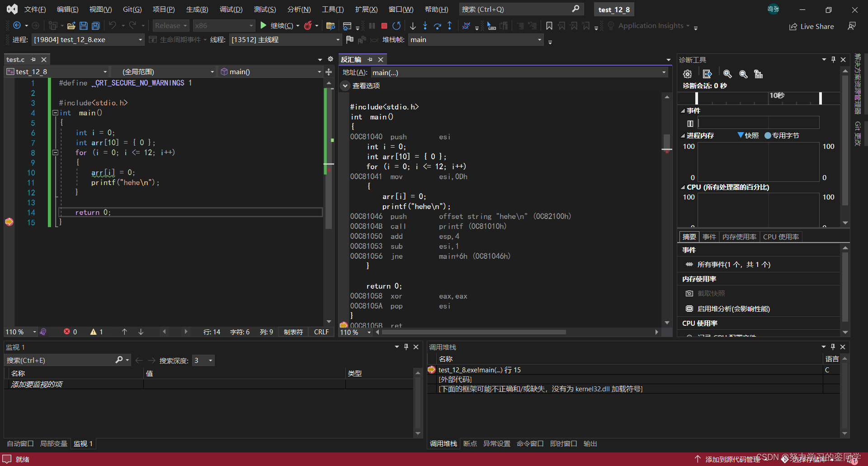Toggle the bookmark icon in toolbar
The width and height of the screenshot is (868, 466).
coord(549,26)
